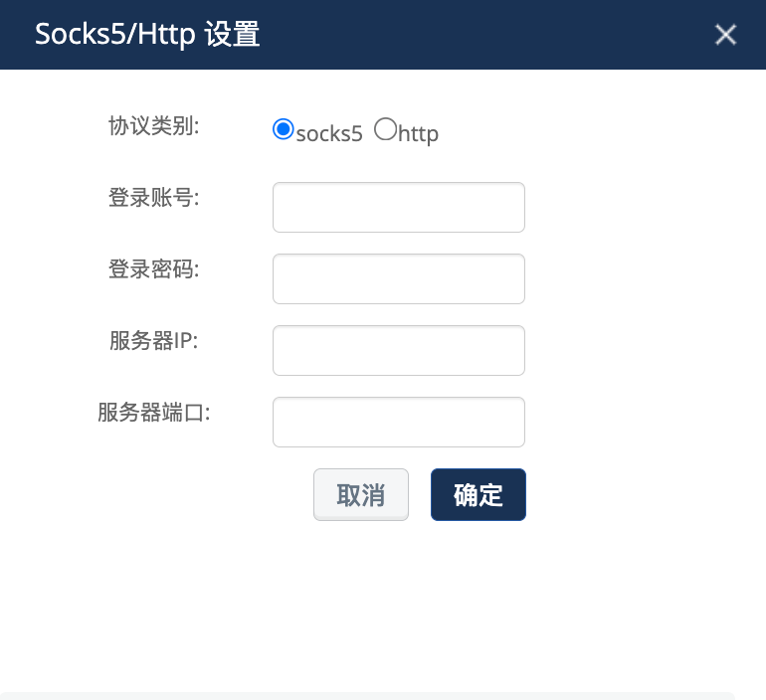
Task: Confirm settings with the 确定 button
Action: pos(478,495)
